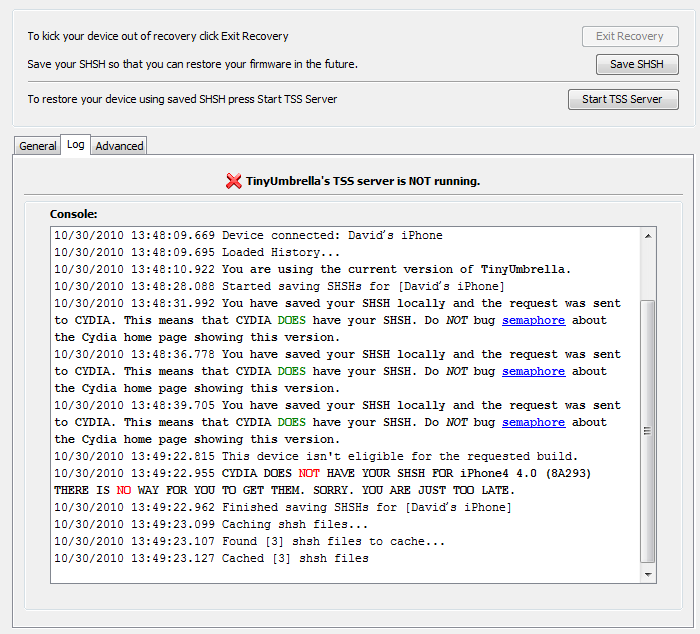Click 'Cached [3] shsh files' log line
The height and width of the screenshot is (634, 700).
click(211, 558)
